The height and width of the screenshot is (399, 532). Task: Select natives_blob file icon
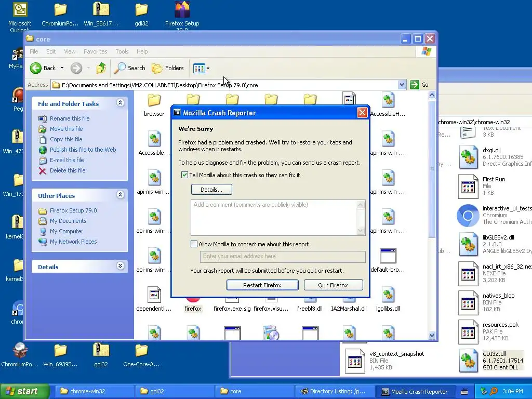(x=468, y=303)
